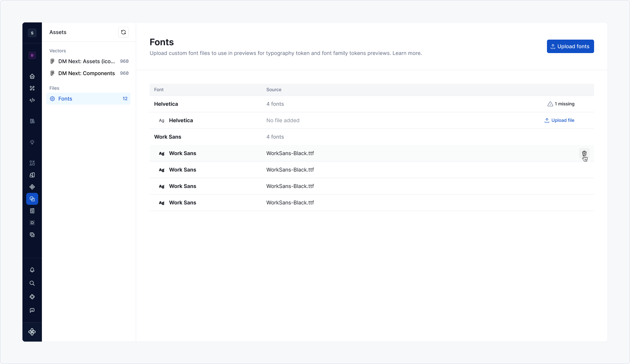Click the flower logo at sidebar bottom
This screenshot has height=364, width=630.
click(x=32, y=332)
